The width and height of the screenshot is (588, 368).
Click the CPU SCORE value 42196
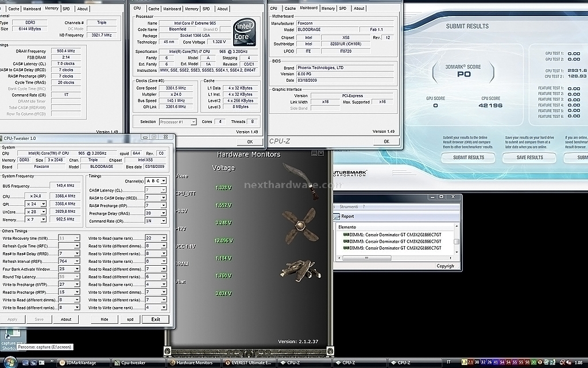[x=490, y=105]
